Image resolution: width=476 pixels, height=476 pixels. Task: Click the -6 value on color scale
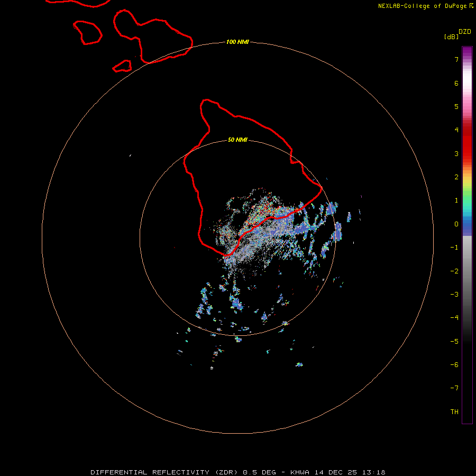pos(454,365)
